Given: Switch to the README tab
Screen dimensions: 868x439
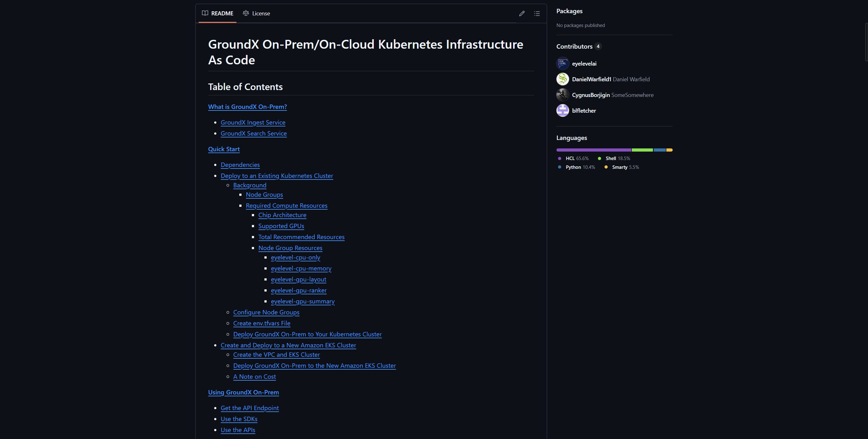Looking at the screenshot, I should pos(217,13).
